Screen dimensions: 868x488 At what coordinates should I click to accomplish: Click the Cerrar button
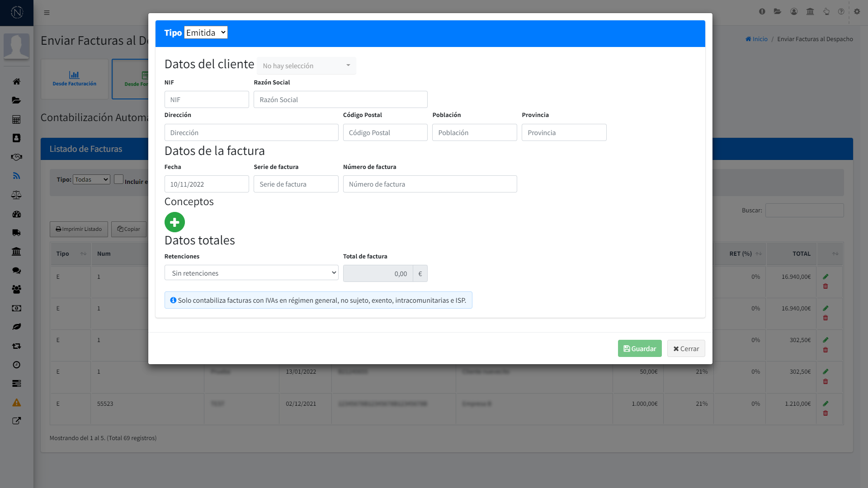[x=686, y=348]
